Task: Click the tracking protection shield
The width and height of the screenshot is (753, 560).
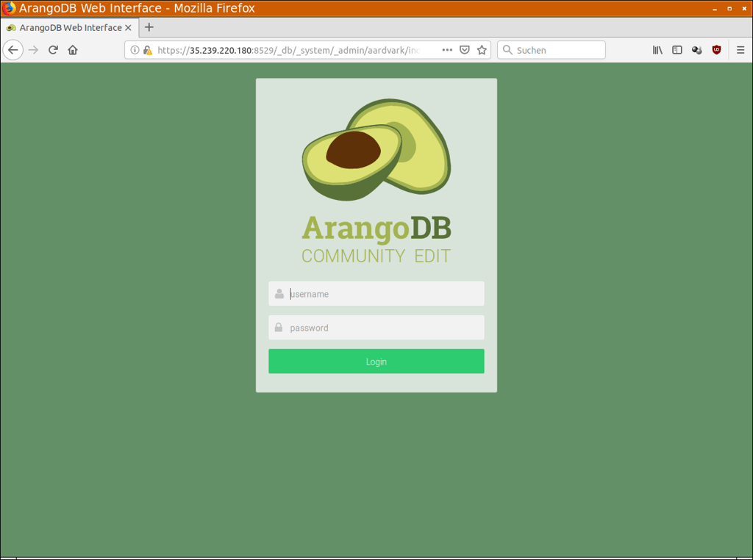Action: [465, 49]
